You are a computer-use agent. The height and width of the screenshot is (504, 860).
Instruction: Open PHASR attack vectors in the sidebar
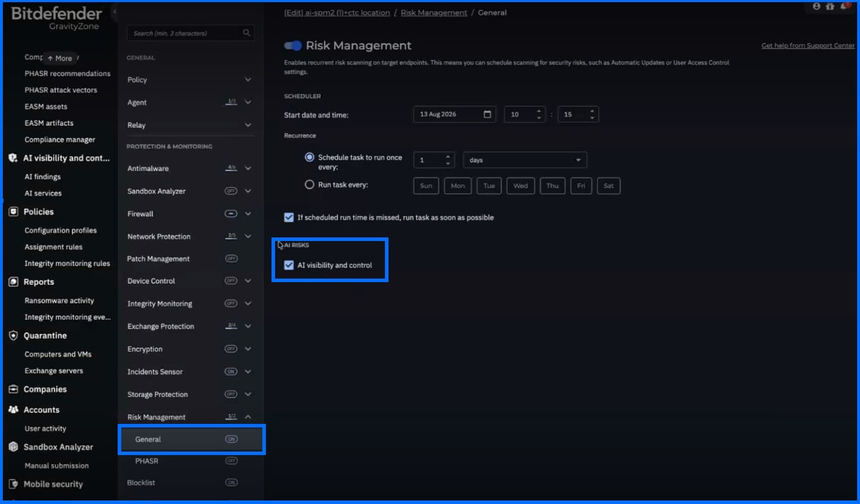[61, 90]
